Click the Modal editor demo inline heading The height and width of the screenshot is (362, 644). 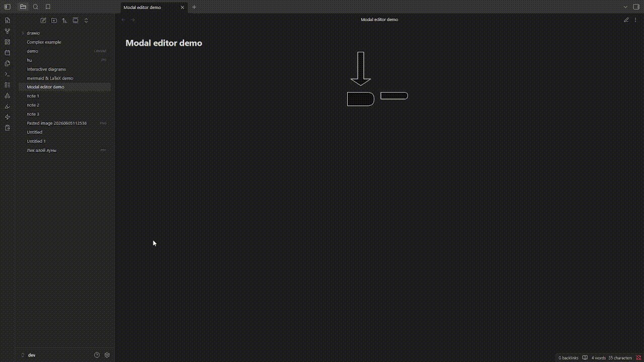[164, 43]
